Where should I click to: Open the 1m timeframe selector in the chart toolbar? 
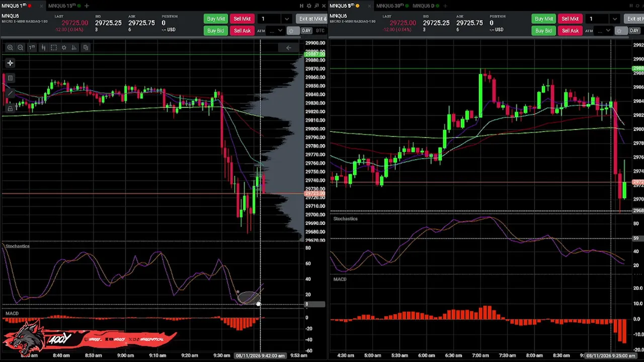32,47
